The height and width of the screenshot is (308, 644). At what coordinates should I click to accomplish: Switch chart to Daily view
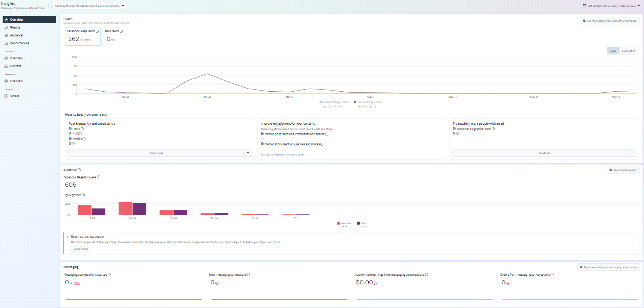tap(613, 51)
